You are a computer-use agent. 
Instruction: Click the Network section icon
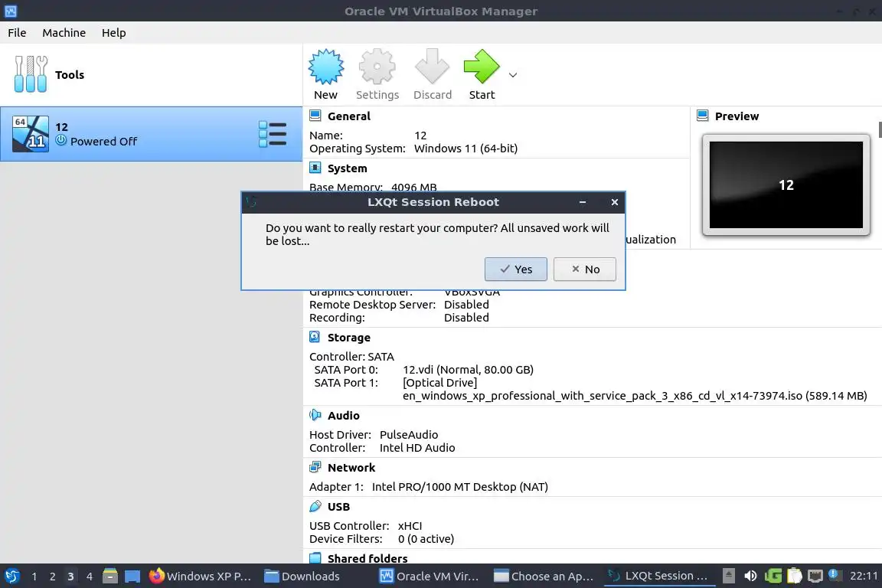point(315,467)
